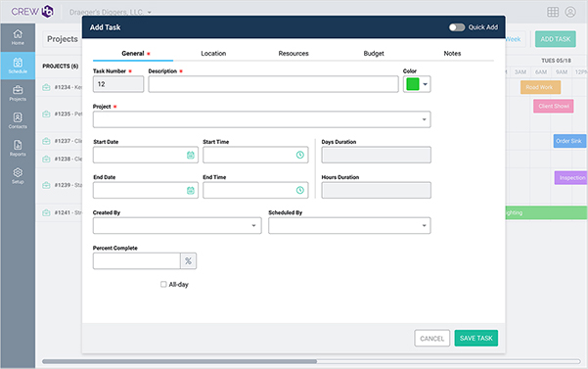Image resolution: width=588 pixels, height=369 pixels.
Task: Open the Start Date calendar picker icon
Action: 191,155
